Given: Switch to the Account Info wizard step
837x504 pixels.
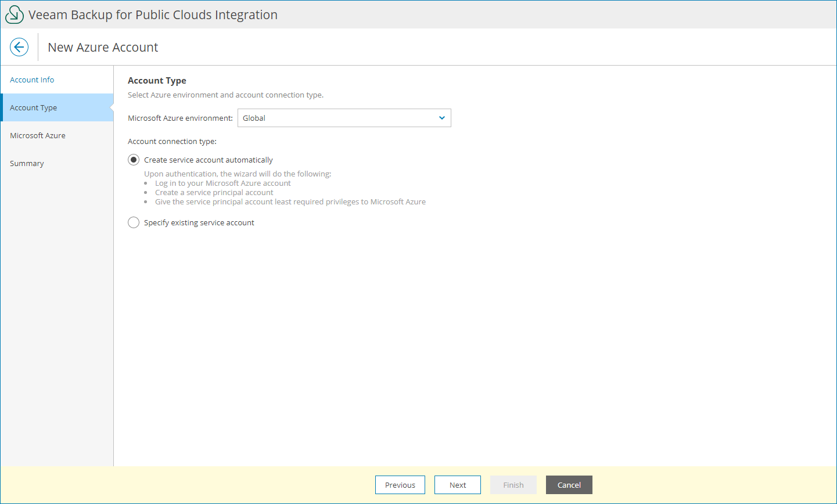Looking at the screenshot, I should pos(33,80).
